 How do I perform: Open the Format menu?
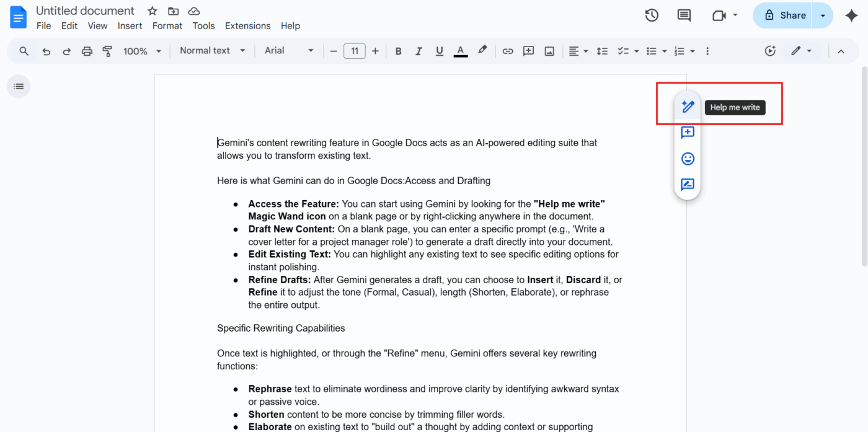click(167, 25)
